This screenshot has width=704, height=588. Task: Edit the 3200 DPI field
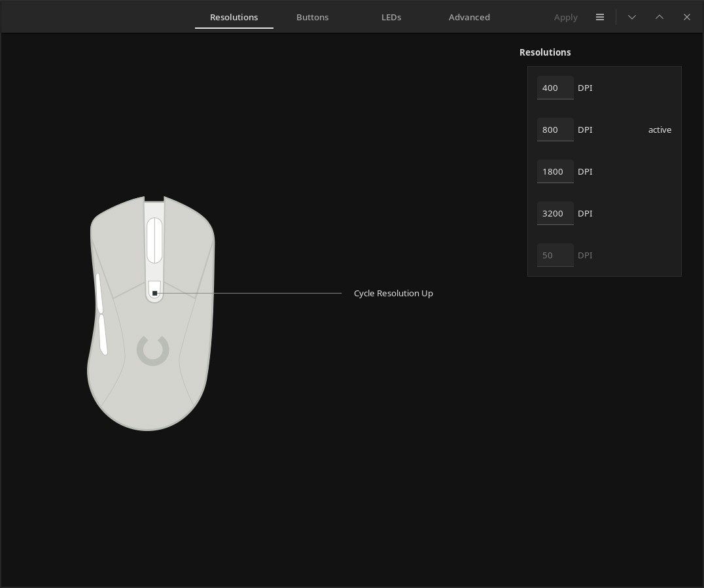point(555,213)
